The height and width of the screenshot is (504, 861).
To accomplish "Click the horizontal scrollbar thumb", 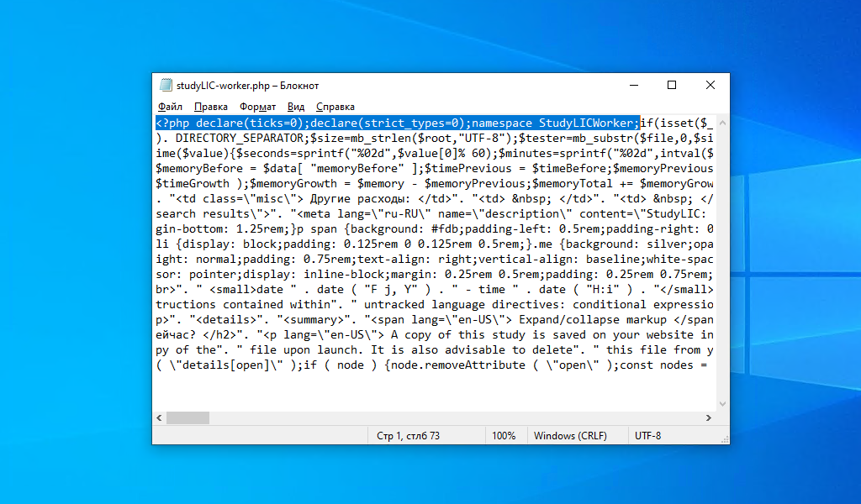I will [x=188, y=417].
